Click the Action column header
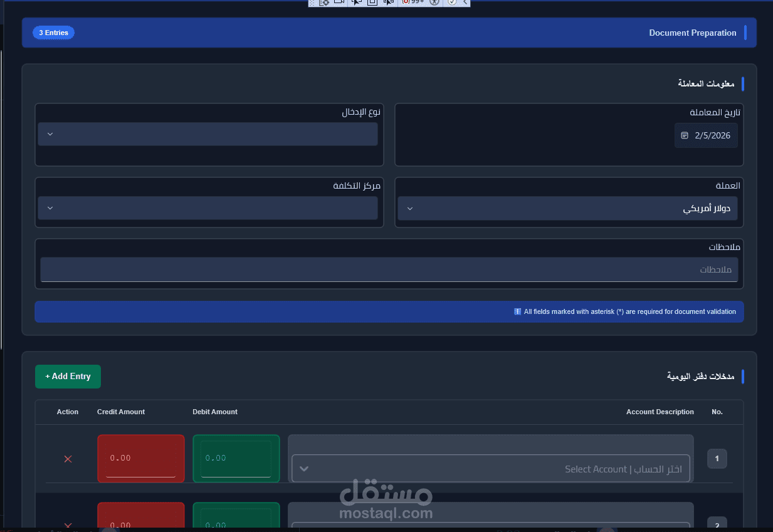The height and width of the screenshot is (532, 773). [x=68, y=412]
